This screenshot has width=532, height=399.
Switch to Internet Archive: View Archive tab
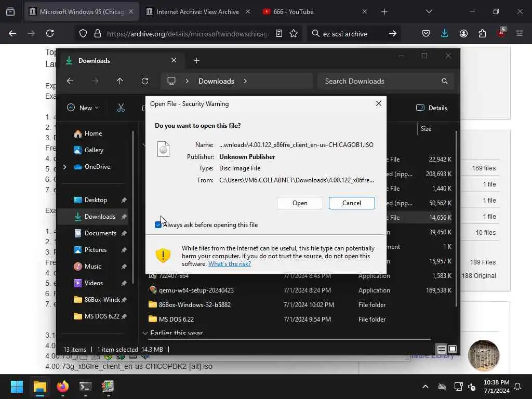tap(198, 12)
